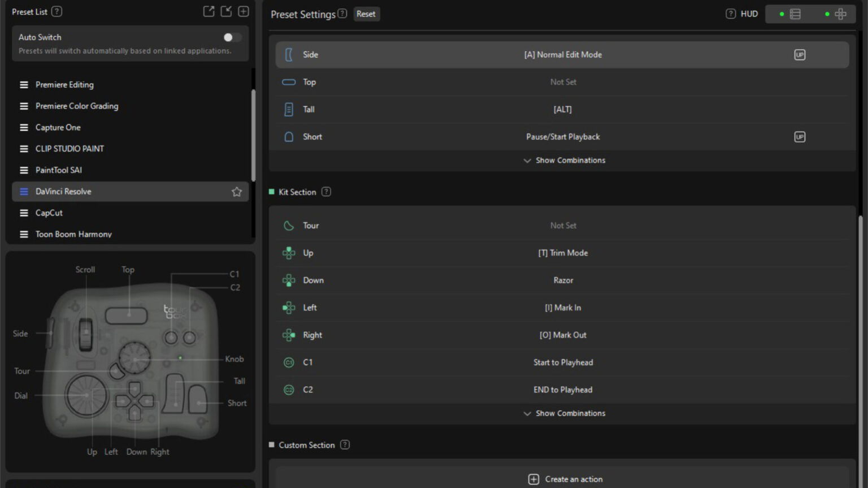The image size is (868, 488).
Task: Click the import preset icon
Action: (225, 11)
